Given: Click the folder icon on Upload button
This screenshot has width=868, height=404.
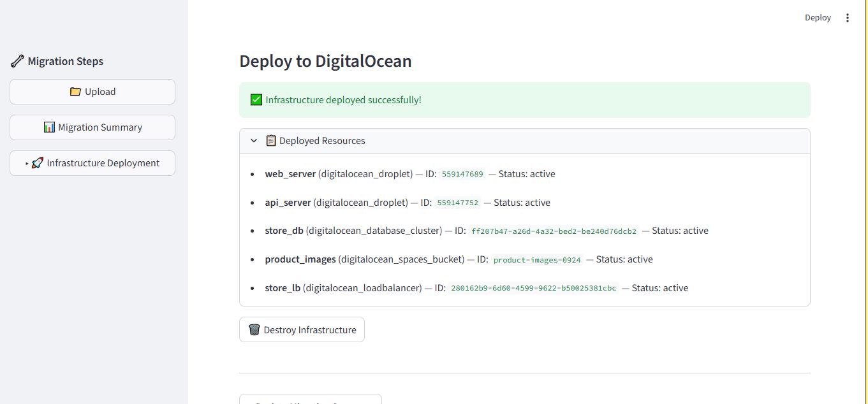Looking at the screenshot, I should tap(75, 92).
